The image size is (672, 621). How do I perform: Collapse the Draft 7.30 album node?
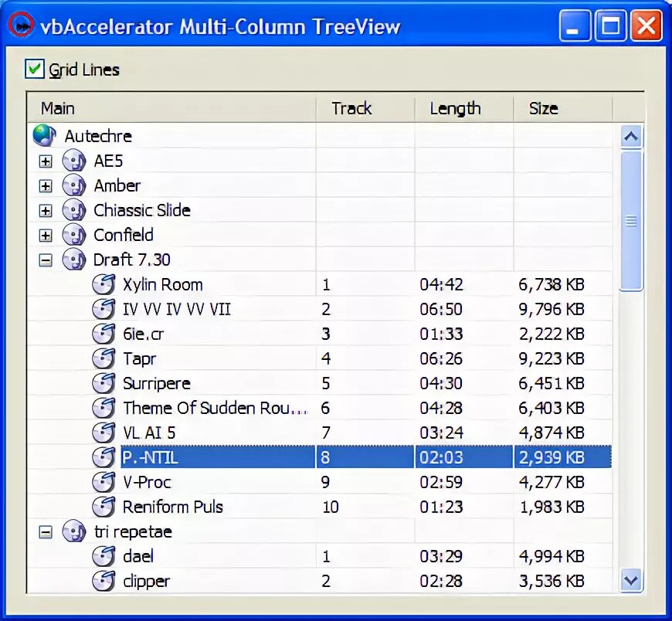[x=46, y=260]
